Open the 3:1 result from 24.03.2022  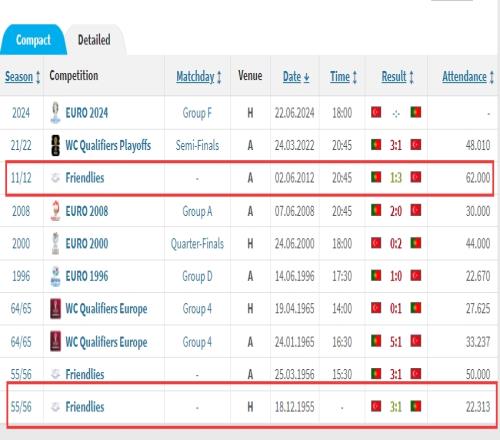[x=396, y=145]
